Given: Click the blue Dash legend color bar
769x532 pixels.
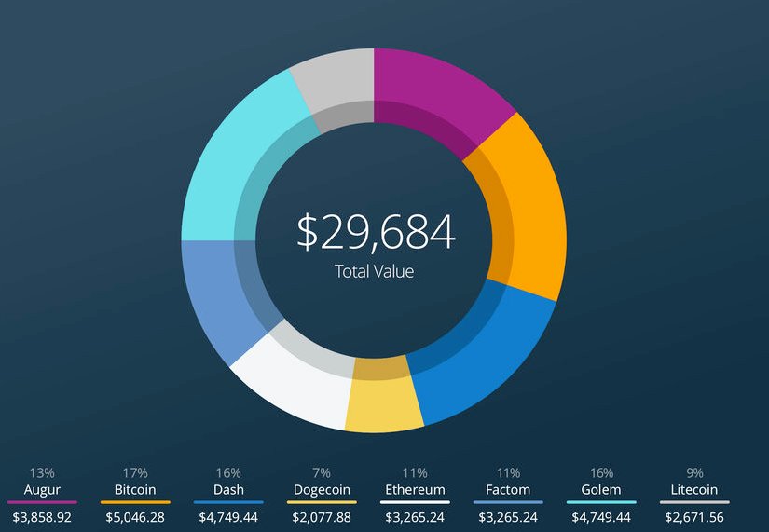Looking at the screenshot, I should pos(228,502).
